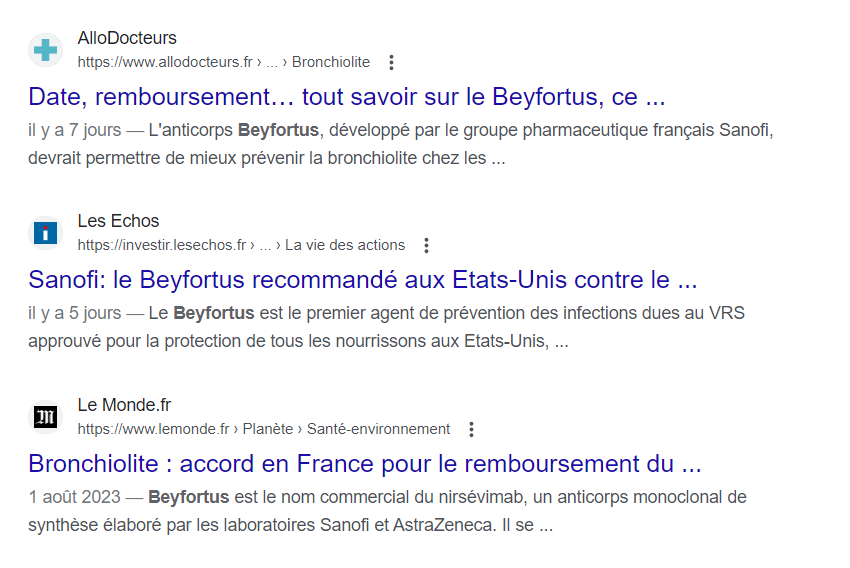Click the "il y a 7 jours" date

74,130
